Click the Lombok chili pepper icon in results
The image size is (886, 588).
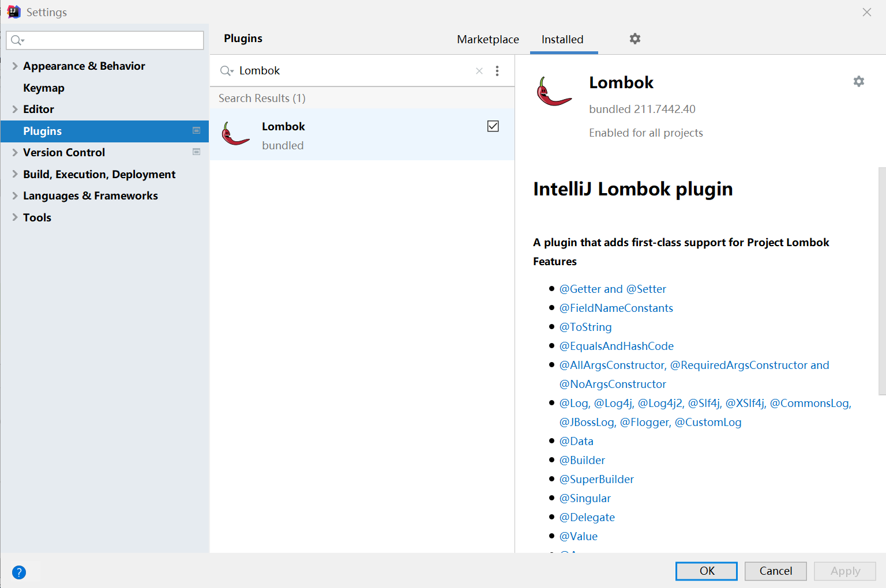click(235, 134)
